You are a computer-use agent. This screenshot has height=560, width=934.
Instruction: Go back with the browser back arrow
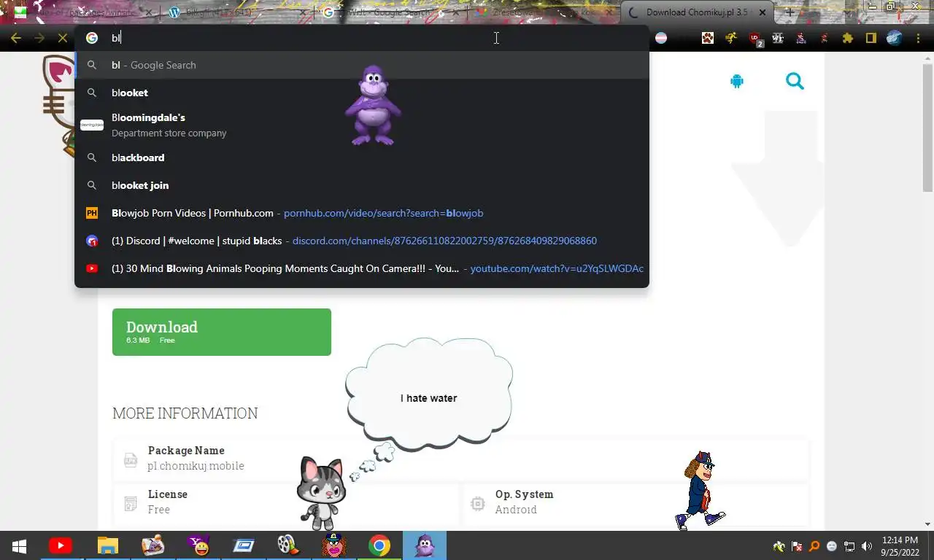(16, 38)
